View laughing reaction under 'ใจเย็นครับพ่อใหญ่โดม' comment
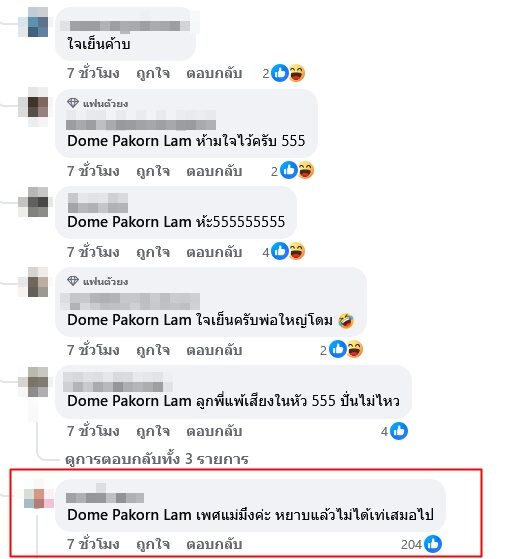The image size is (526, 559). [x=354, y=349]
